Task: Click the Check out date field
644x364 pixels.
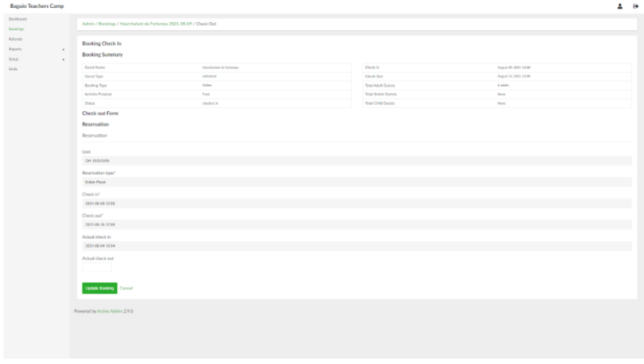Action: click(x=356, y=224)
